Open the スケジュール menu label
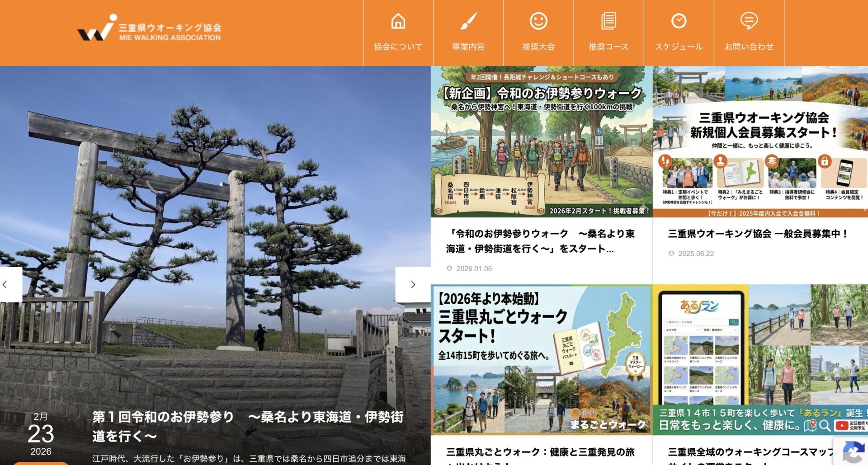Screen dimensions: 868x465 click(679, 47)
